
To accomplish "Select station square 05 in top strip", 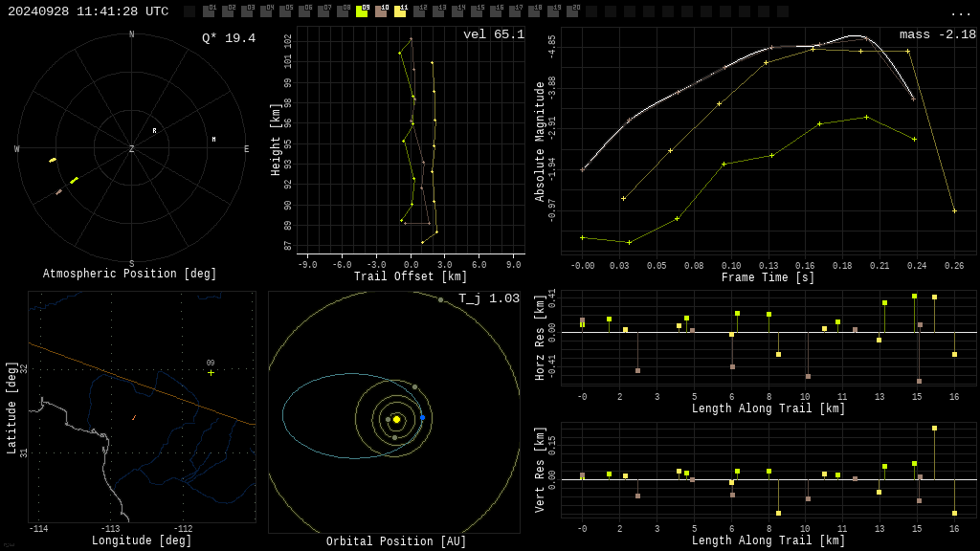I will click(x=285, y=11).
